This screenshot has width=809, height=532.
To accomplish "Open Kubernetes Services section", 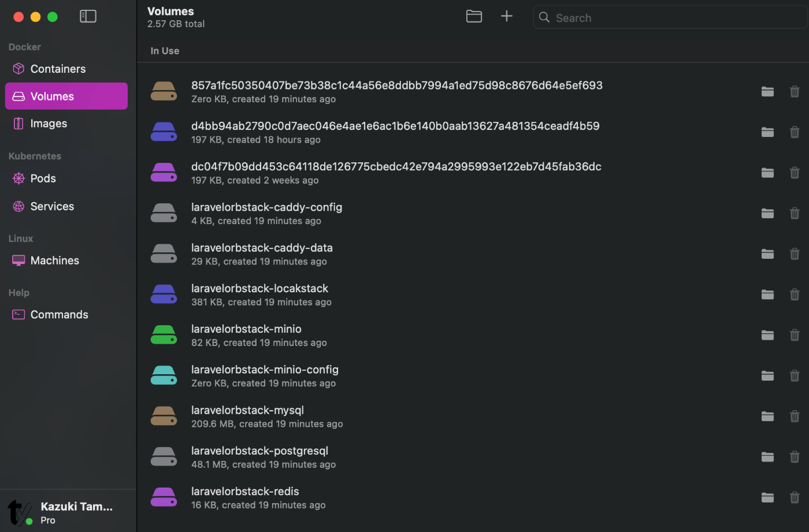I will pyautogui.click(x=66, y=206).
